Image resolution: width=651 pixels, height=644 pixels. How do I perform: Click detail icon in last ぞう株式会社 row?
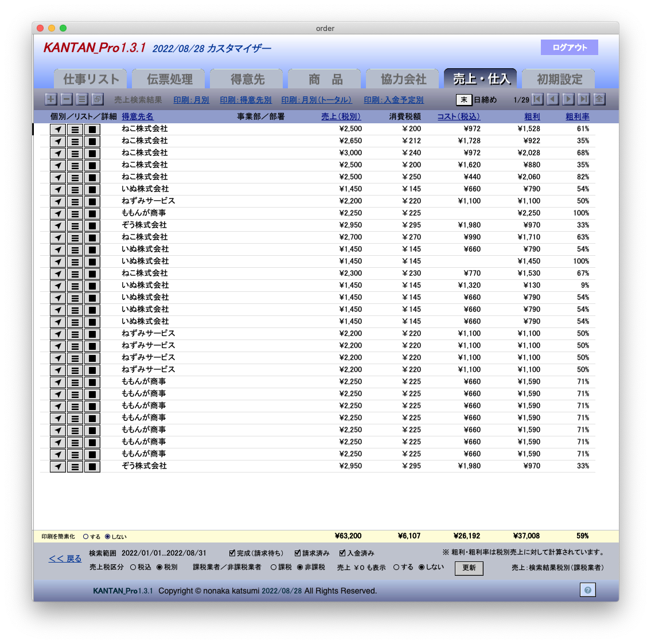[92, 467]
